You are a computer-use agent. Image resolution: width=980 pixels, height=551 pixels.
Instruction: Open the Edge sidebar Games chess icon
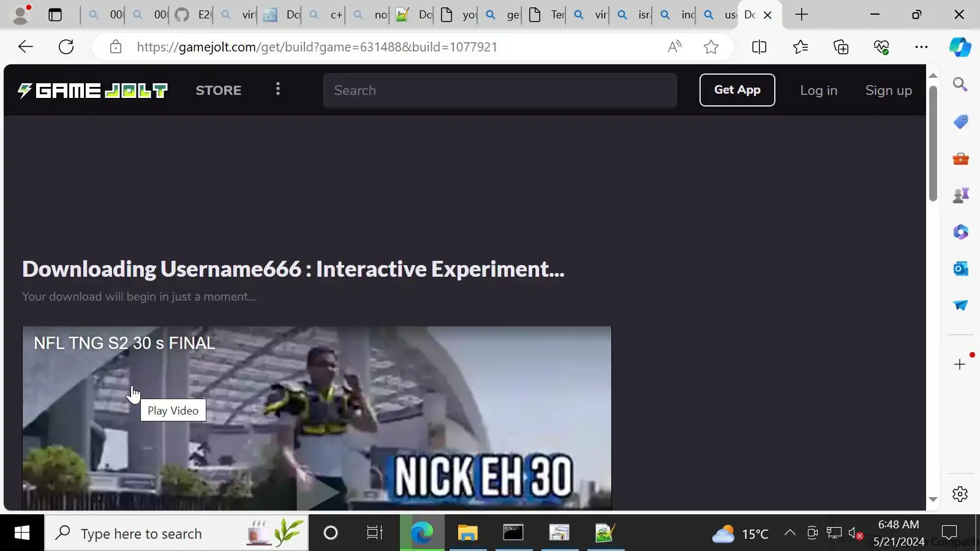pos(960,195)
